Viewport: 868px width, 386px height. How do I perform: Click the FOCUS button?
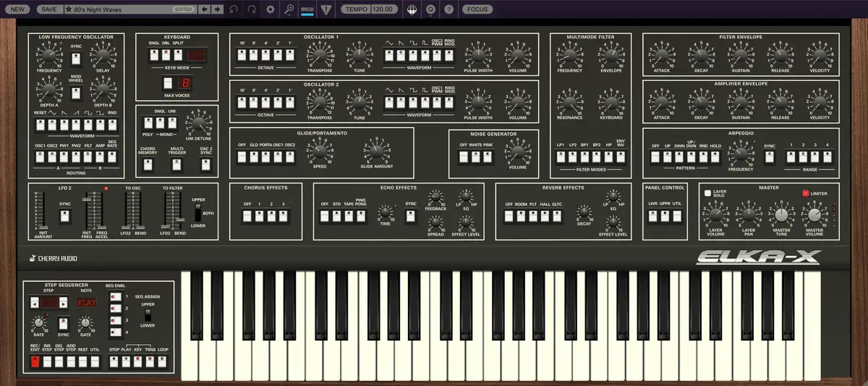[477, 9]
